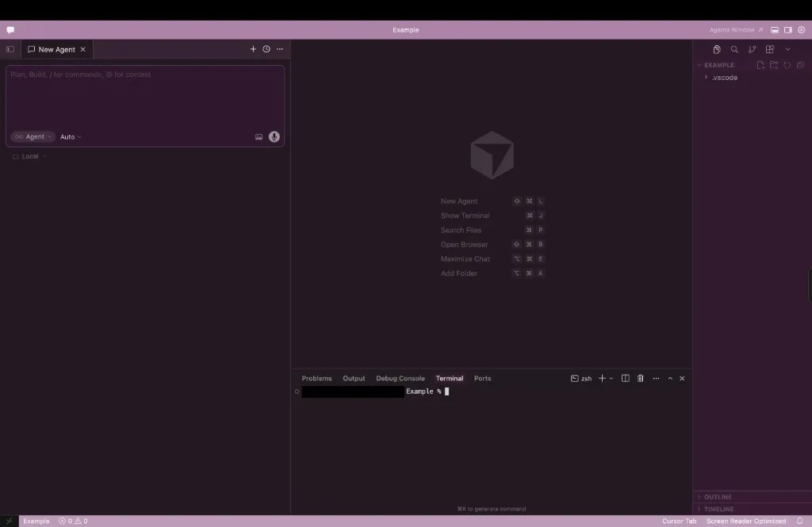The width and height of the screenshot is (812, 527).
Task: Open the Extensions view icon
Action: pos(770,49)
